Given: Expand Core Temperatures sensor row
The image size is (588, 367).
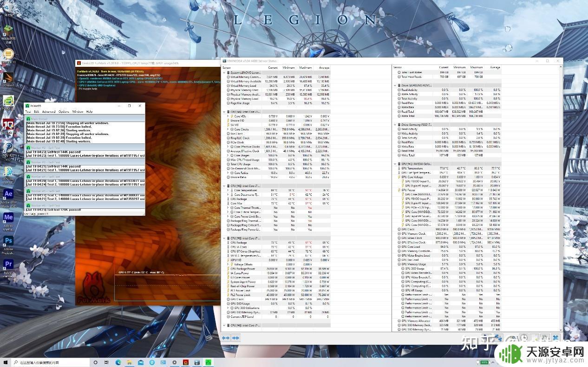Looking at the screenshot, I should (x=228, y=190).
